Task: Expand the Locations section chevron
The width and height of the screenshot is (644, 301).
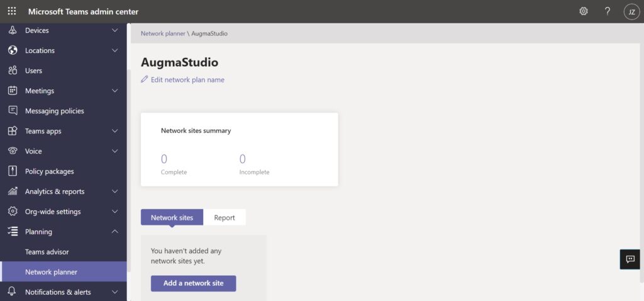Action: tap(114, 50)
